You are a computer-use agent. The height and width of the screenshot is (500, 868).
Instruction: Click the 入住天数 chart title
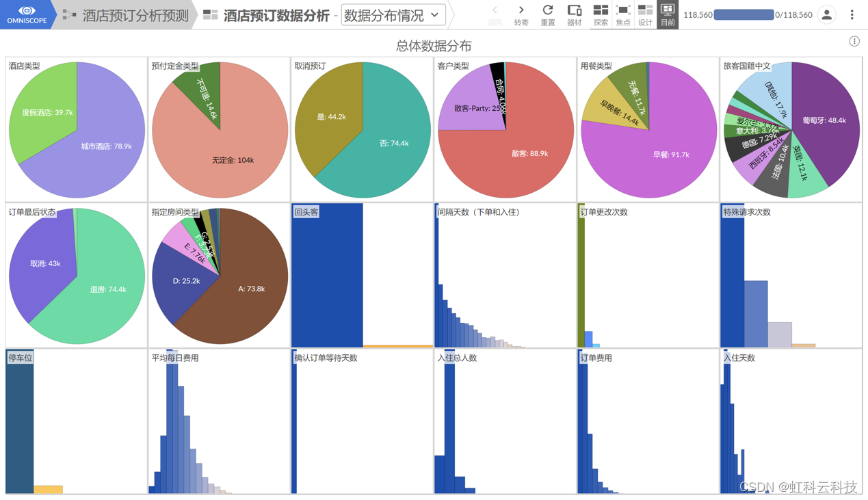tap(739, 358)
